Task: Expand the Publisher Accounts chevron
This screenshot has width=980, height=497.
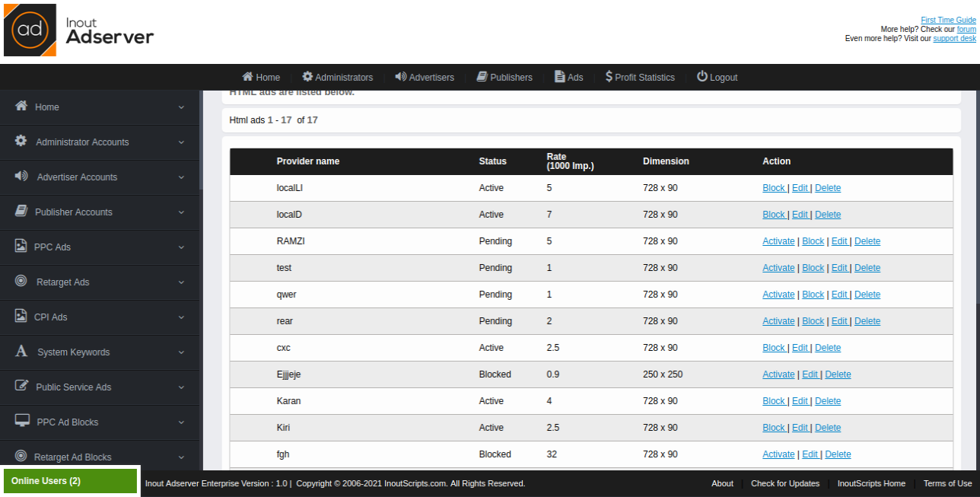Action: tap(181, 212)
